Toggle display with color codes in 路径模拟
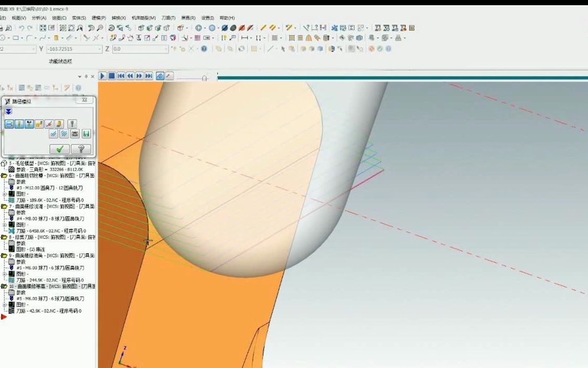The height and width of the screenshot is (368, 588). pos(9,123)
